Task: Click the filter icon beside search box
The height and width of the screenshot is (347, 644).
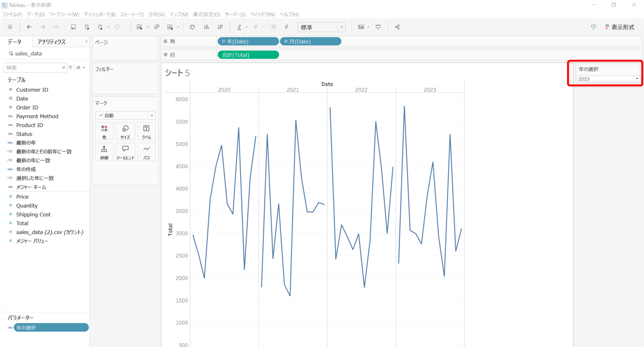Action: coord(71,68)
